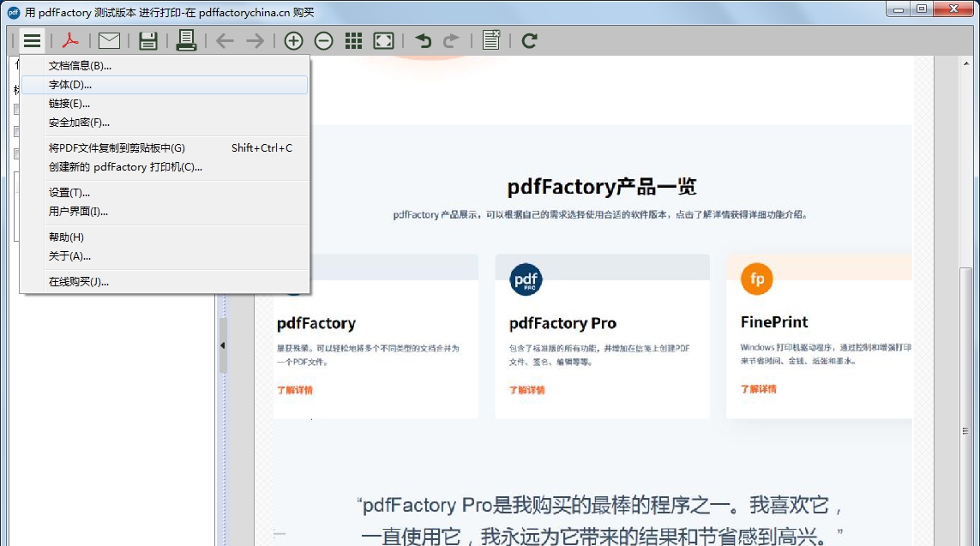Save the PDF document
This screenshot has height=546, width=980.
[x=147, y=40]
